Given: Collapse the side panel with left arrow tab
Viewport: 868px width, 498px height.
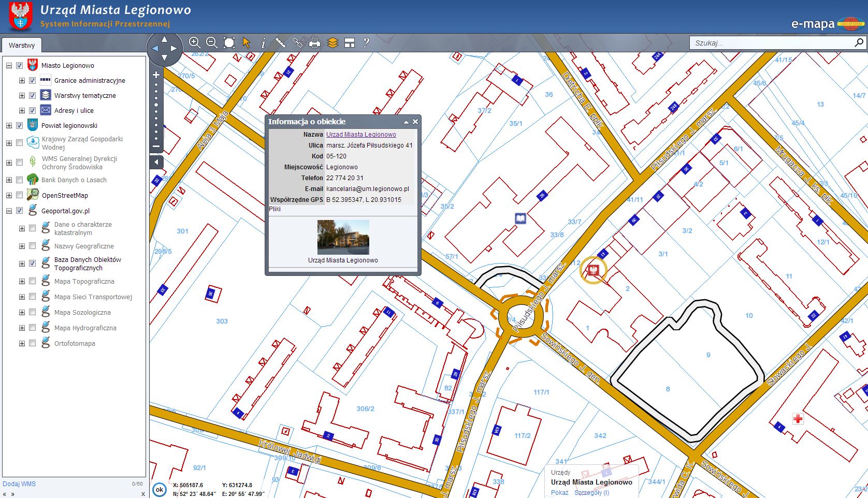Looking at the screenshot, I should click(x=156, y=162).
